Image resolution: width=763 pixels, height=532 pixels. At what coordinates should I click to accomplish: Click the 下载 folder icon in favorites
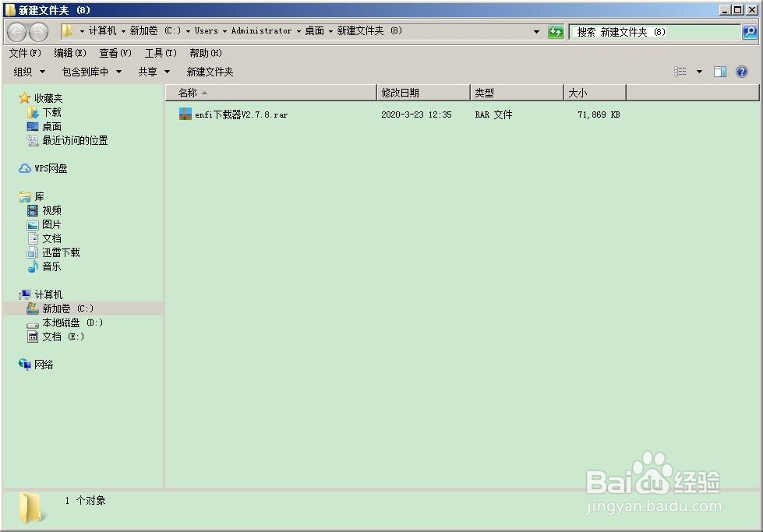coord(33,113)
